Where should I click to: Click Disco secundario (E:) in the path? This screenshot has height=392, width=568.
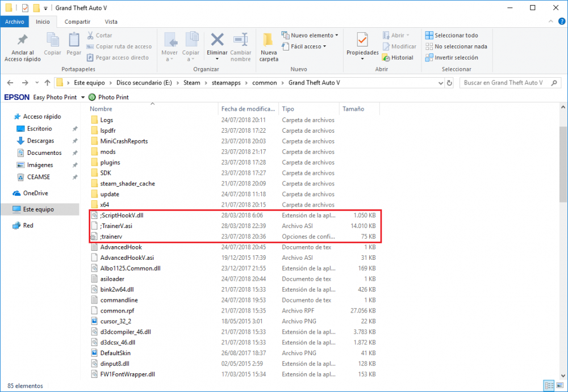point(144,83)
